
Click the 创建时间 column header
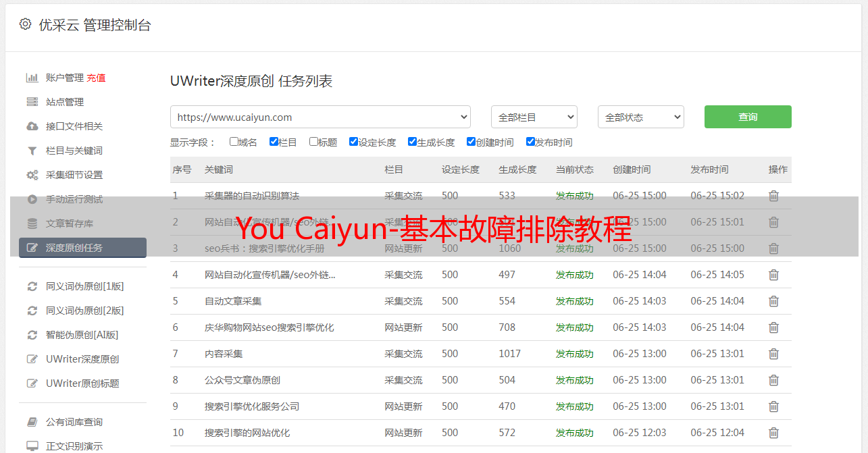(x=632, y=169)
